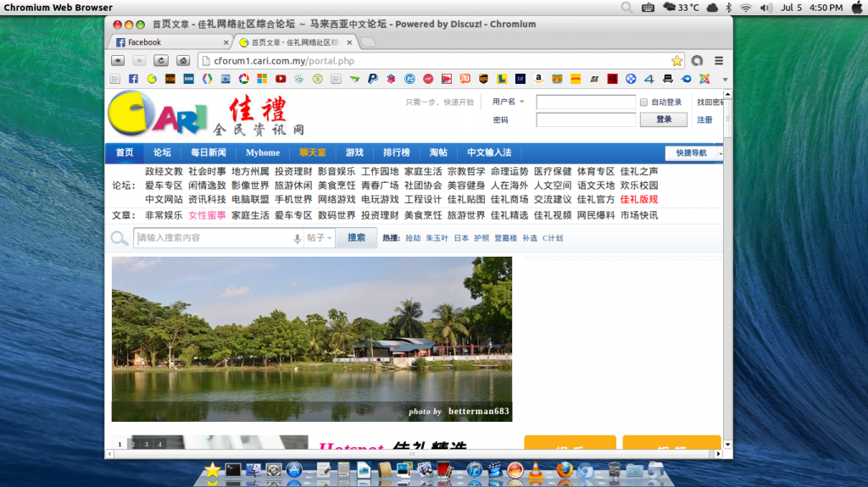Open the Facebook bookmark in bookmarks bar
868x487 pixels.
tap(133, 79)
